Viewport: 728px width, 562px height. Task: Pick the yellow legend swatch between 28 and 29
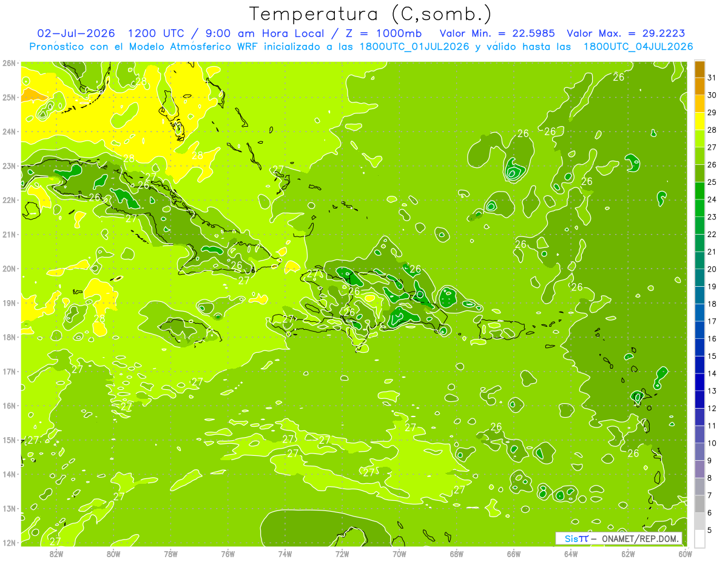tap(699, 121)
